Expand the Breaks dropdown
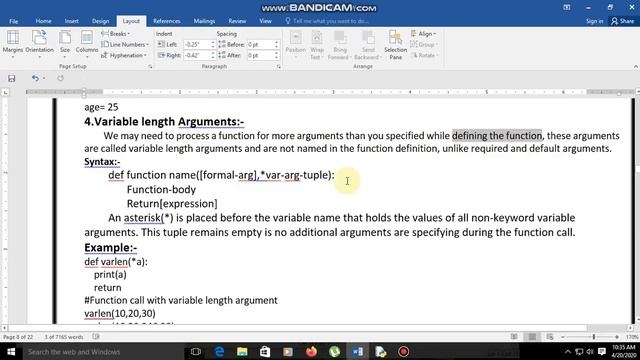 coord(116,34)
